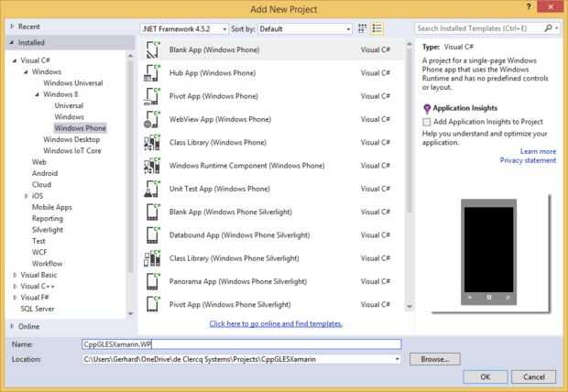Enable Add Application Insights to Project
The width and height of the screenshot is (568, 392).
tap(427, 122)
